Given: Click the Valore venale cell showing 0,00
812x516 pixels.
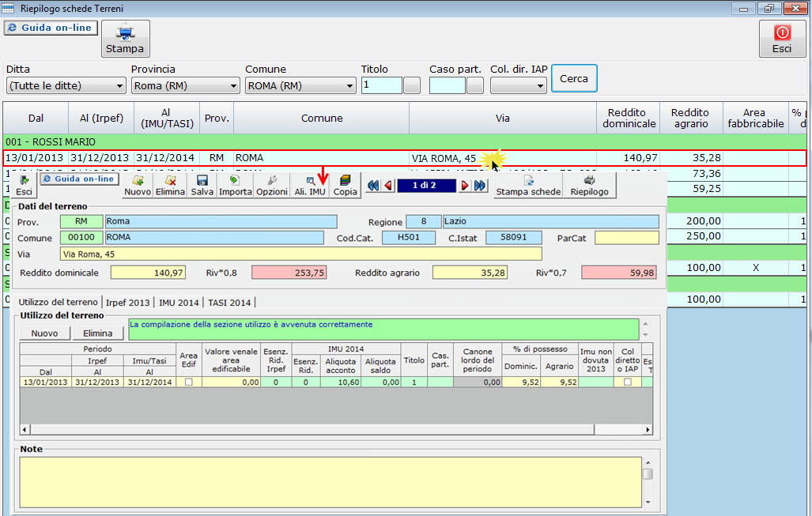Looking at the screenshot, I should pos(231,382).
